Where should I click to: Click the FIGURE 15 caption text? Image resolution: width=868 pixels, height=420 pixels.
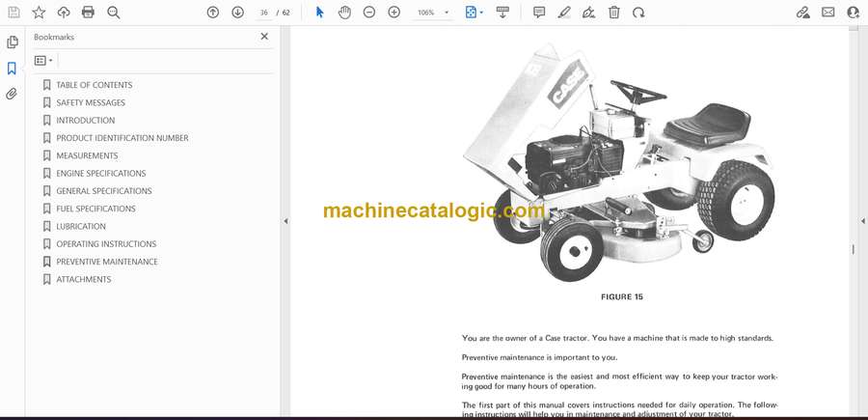point(622,297)
